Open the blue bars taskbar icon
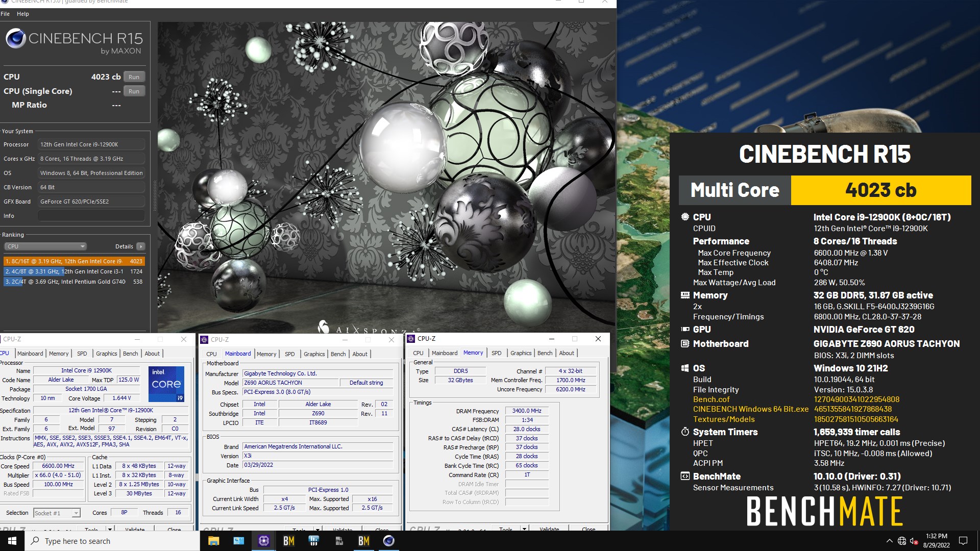The image size is (980, 551). [x=313, y=541]
